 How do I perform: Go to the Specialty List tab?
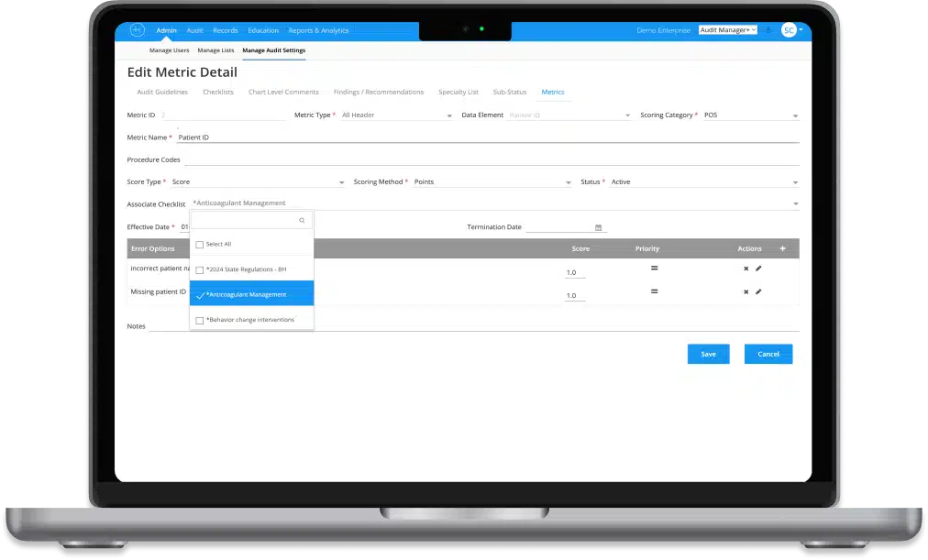pyautogui.click(x=458, y=92)
